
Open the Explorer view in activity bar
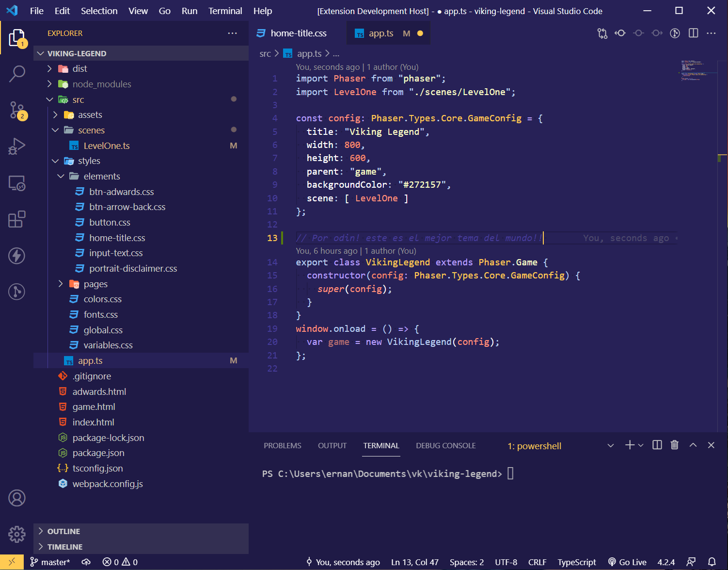pyautogui.click(x=17, y=38)
